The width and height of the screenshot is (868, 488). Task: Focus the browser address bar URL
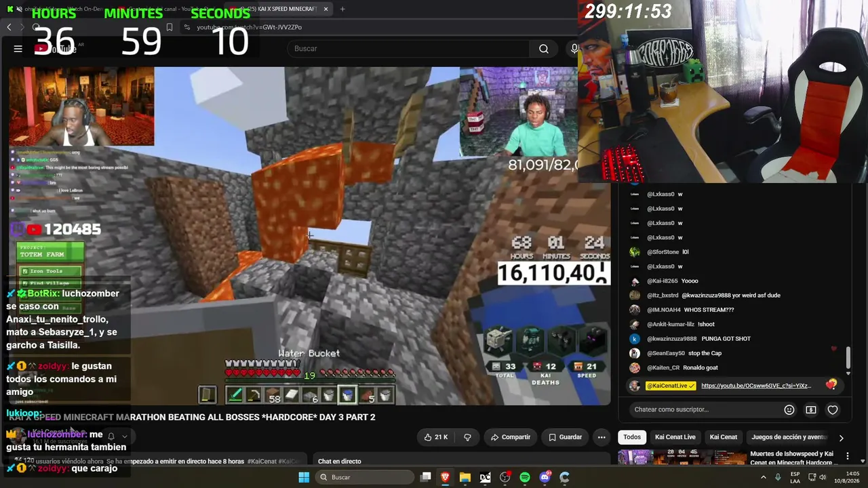[249, 27]
